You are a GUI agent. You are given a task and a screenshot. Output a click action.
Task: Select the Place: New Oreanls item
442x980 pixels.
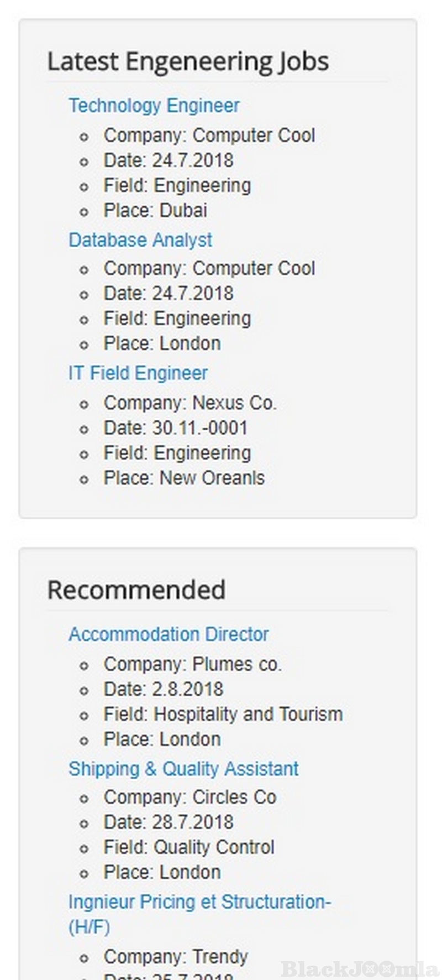(x=184, y=478)
